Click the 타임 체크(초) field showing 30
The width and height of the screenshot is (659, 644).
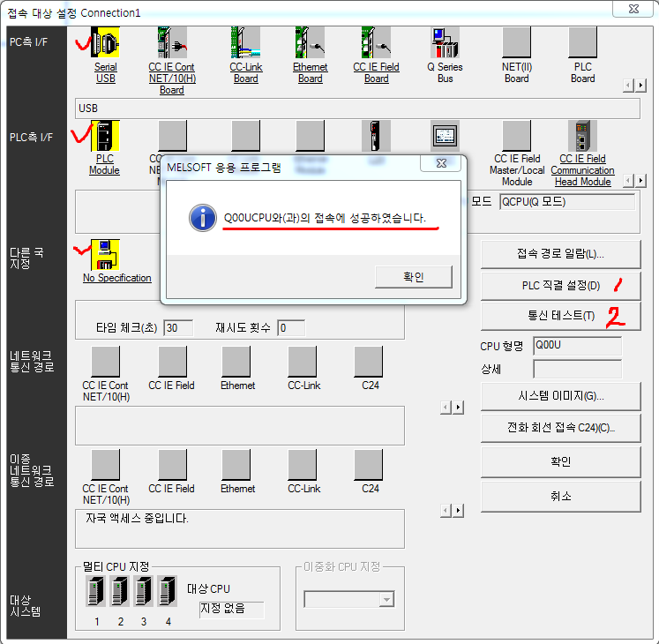point(178,328)
